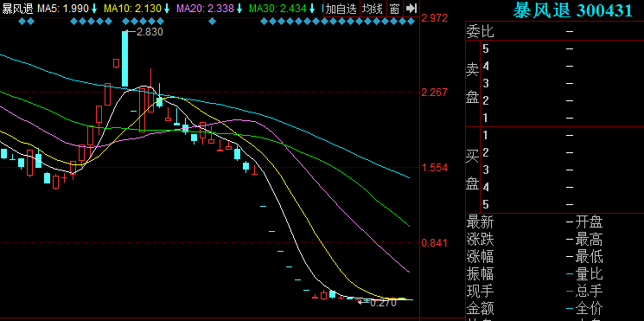Click the arrow-to-bar icon in the chart header
The height and width of the screenshot is (321, 644).
click(x=411, y=9)
